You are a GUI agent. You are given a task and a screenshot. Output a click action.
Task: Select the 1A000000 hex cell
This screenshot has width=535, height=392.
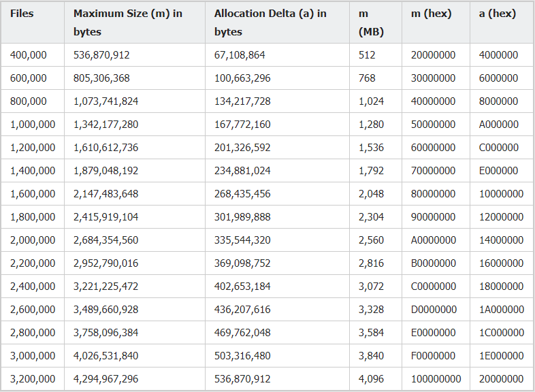point(501,310)
